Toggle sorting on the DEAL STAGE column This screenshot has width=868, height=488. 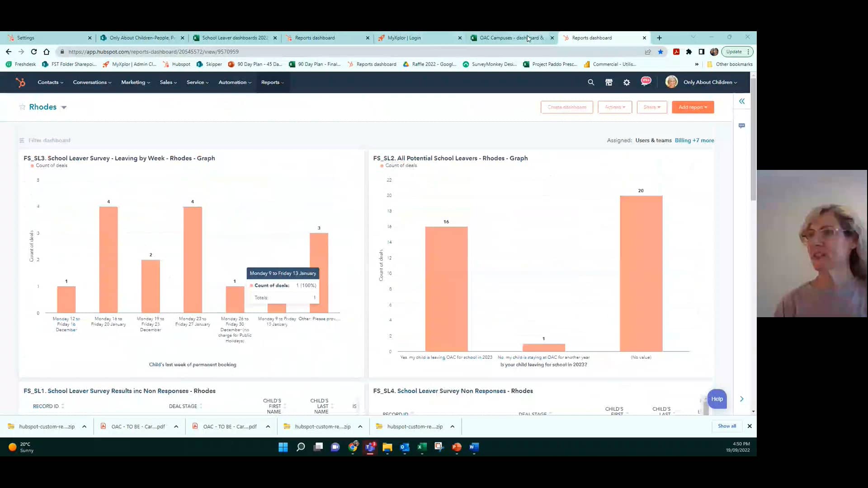(201, 406)
